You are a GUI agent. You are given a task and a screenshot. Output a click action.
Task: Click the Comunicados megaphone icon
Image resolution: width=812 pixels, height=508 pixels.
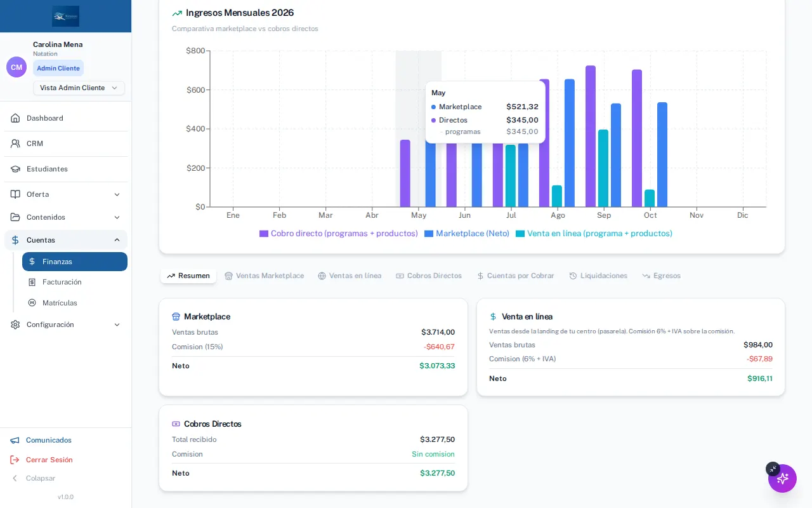(x=15, y=440)
